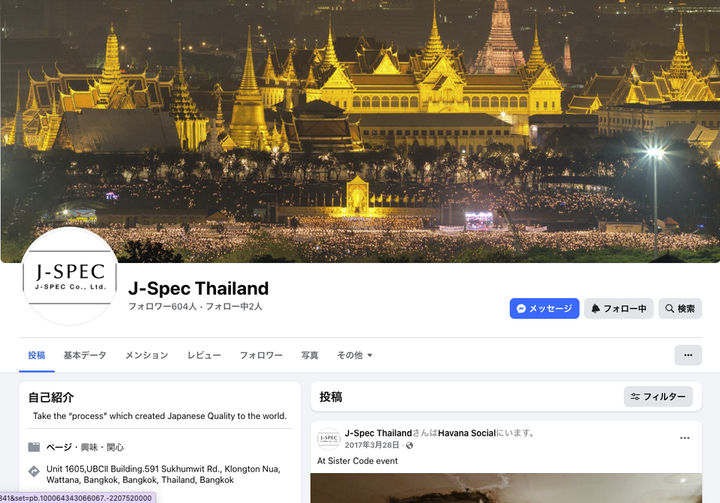The image size is (720, 503).
Task: Open the post's three-dot options menu
Action: (685, 438)
